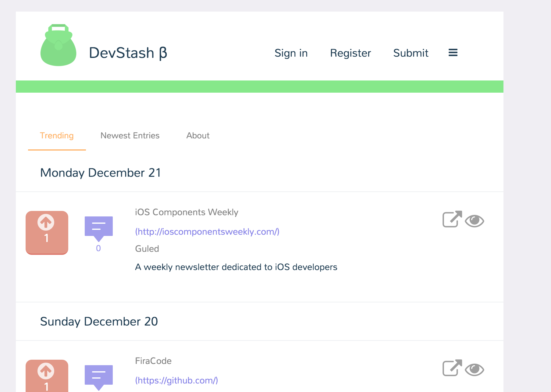
Task: Toggle visibility of iOS Components Weekly entry
Action: point(475,221)
